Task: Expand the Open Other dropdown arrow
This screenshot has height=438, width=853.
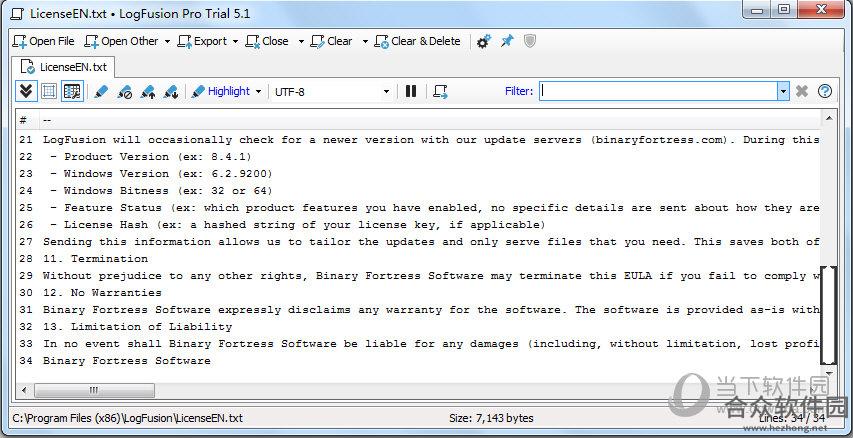Action: [x=167, y=41]
